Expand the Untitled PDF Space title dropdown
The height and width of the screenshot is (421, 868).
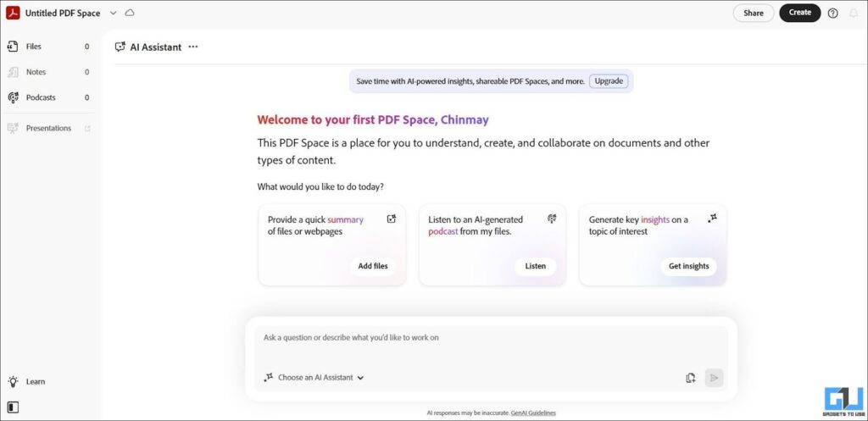(113, 13)
